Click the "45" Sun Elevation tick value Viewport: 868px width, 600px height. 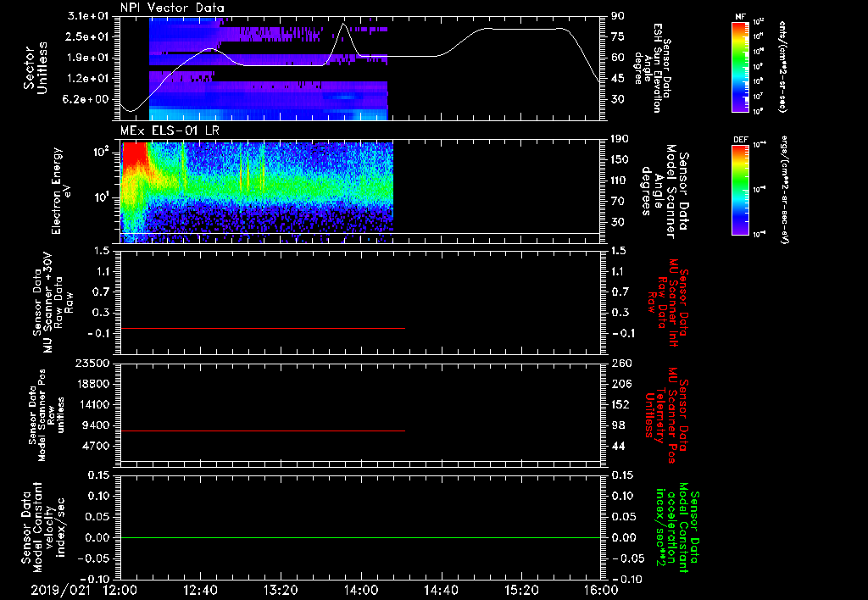click(x=618, y=79)
